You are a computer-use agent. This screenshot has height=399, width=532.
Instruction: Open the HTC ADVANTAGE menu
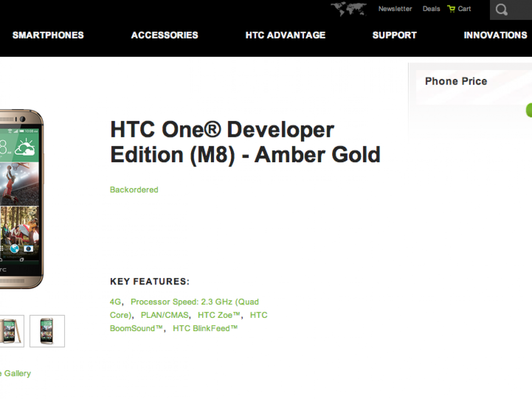(286, 35)
